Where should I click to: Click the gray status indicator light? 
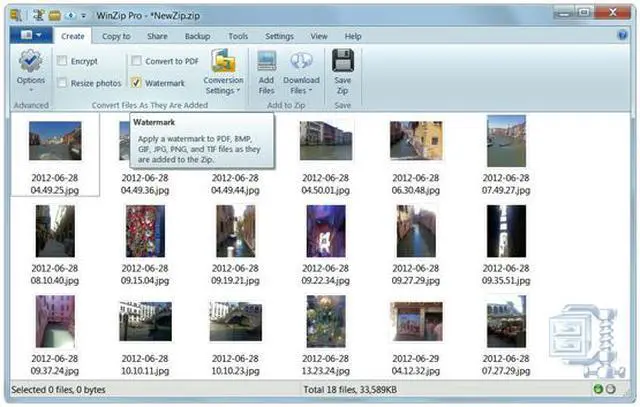[611, 389]
